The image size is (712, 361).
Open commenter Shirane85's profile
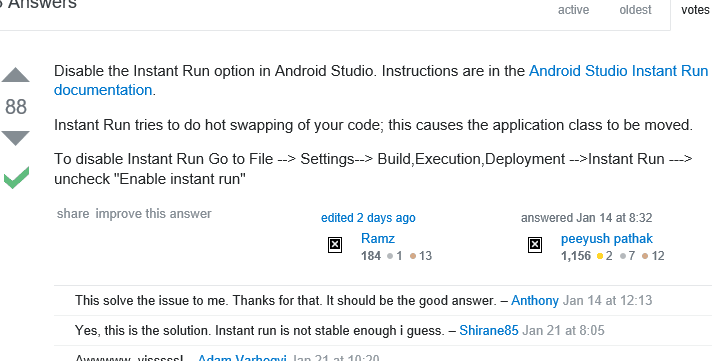[489, 330]
